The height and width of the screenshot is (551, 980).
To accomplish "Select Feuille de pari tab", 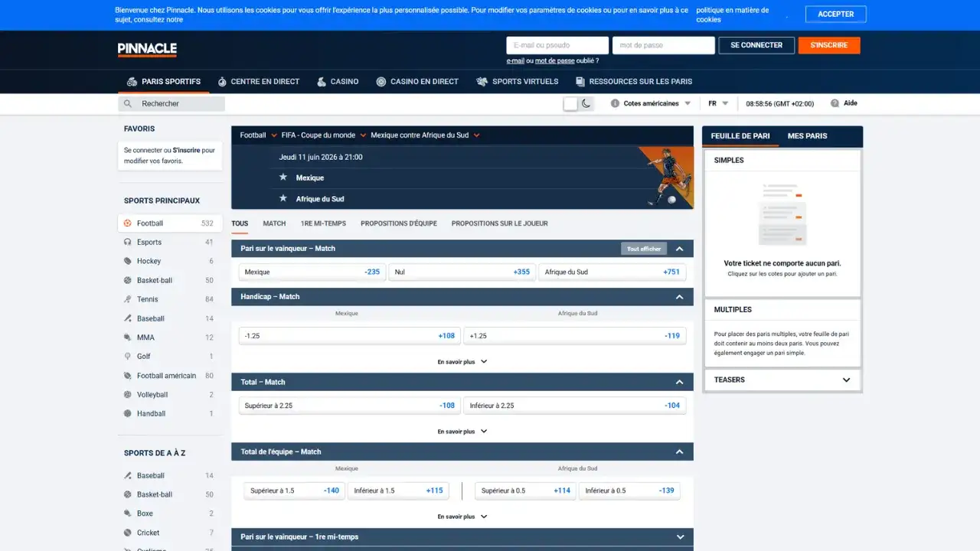I will [740, 135].
